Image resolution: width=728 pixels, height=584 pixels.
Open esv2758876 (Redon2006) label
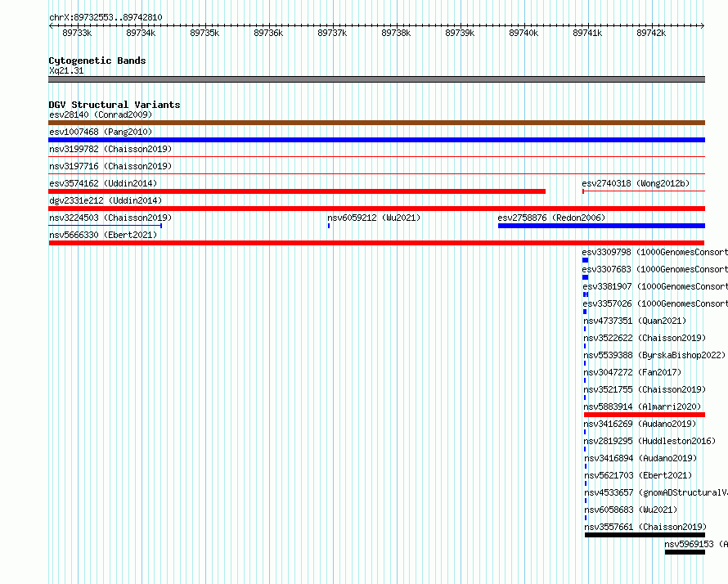(551, 218)
